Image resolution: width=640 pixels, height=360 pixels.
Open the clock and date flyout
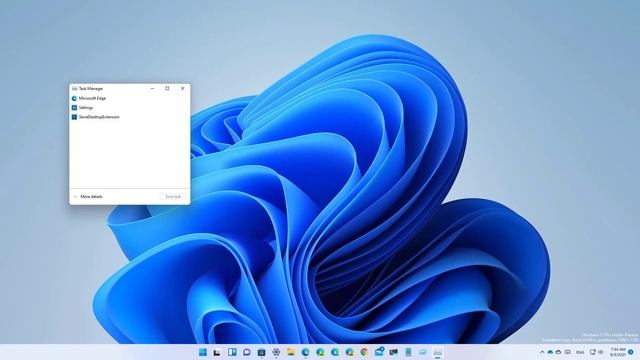(618, 352)
